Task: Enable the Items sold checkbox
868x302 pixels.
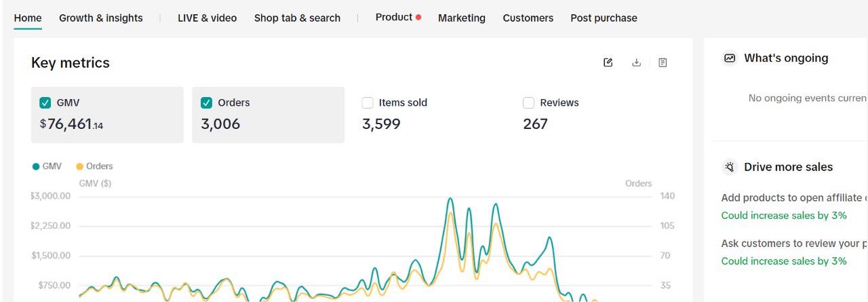Action: click(x=368, y=103)
